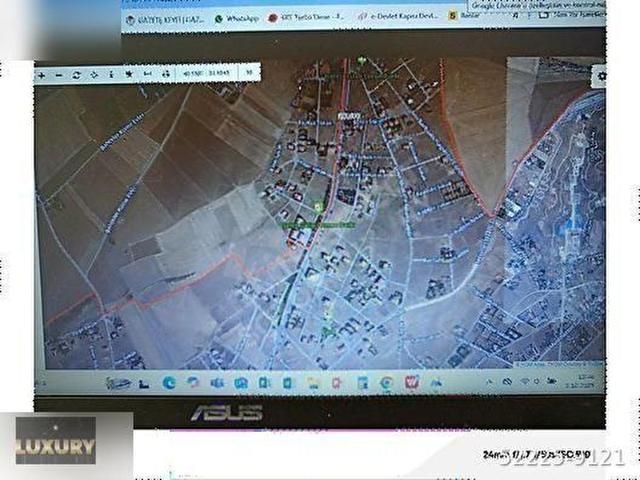Screen dimensions: 640x480
Task: Open the e-Devlet Kapısı bookmark
Action: coord(398,16)
